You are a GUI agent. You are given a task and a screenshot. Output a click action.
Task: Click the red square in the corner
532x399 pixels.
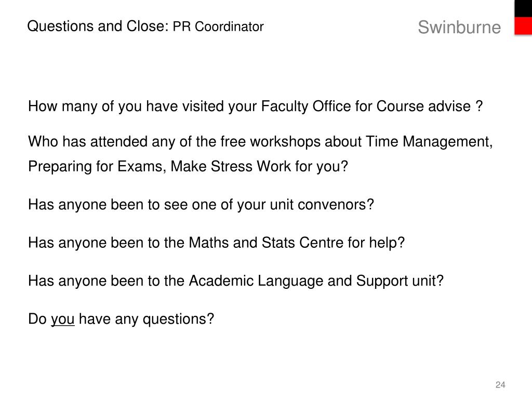coord(523,26)
